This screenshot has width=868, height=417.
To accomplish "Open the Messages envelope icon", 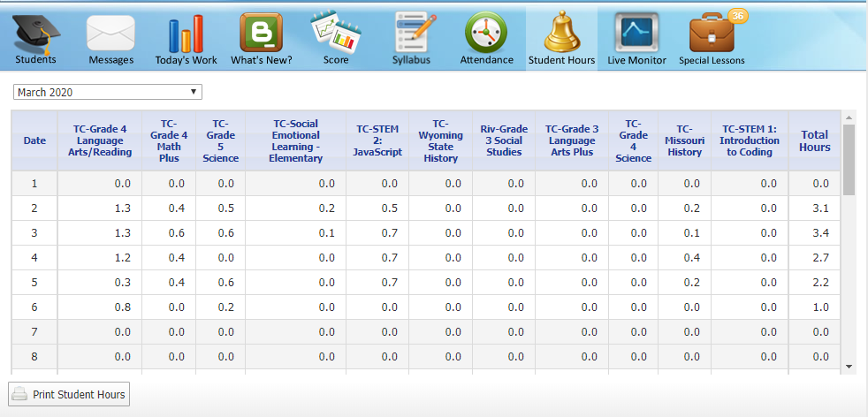I will pyautogui.click(x=110, y=34).
